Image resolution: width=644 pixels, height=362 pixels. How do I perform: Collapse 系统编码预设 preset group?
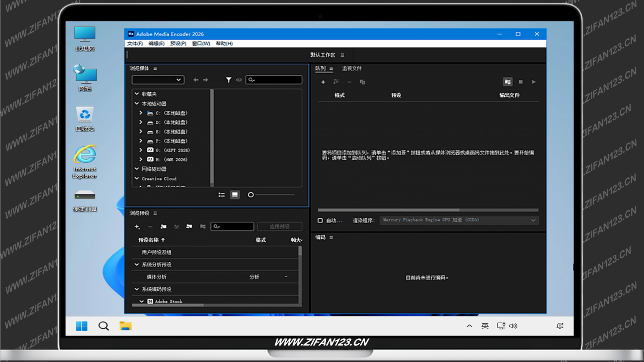coord(136,289)
